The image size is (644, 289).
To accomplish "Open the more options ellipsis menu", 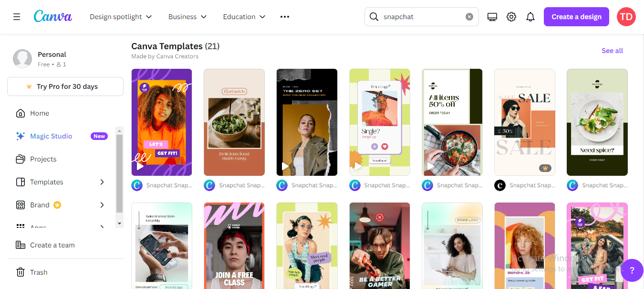I will [285, 17].
